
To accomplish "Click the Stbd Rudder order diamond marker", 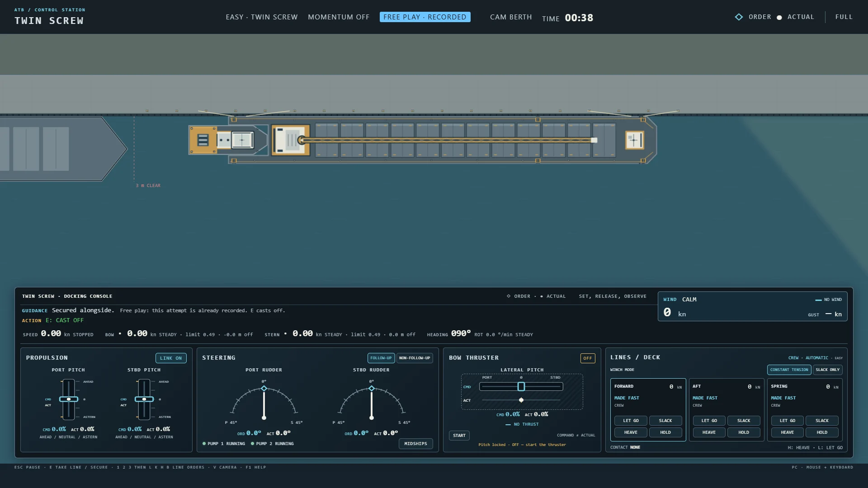I will coord(372,389).
